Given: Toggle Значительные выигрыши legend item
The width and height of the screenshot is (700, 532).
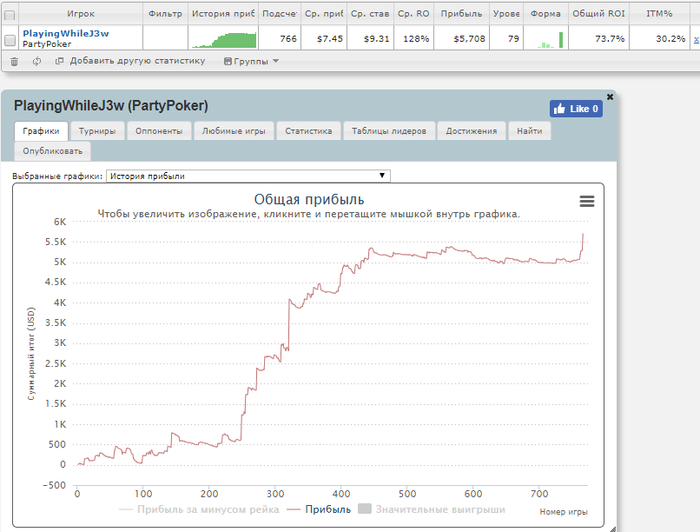Looking at the screenshot, I should (432, 509).
